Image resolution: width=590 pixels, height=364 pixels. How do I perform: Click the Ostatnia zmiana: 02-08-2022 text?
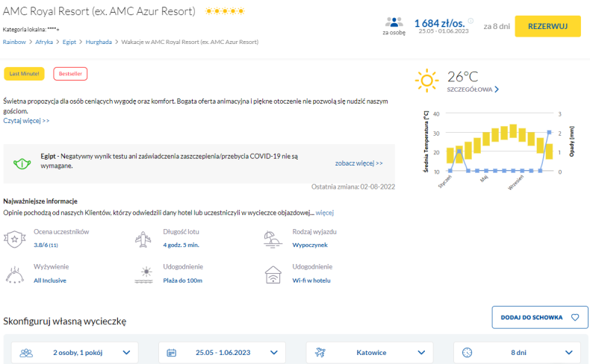pyautogui.click(x=353, y=186)
